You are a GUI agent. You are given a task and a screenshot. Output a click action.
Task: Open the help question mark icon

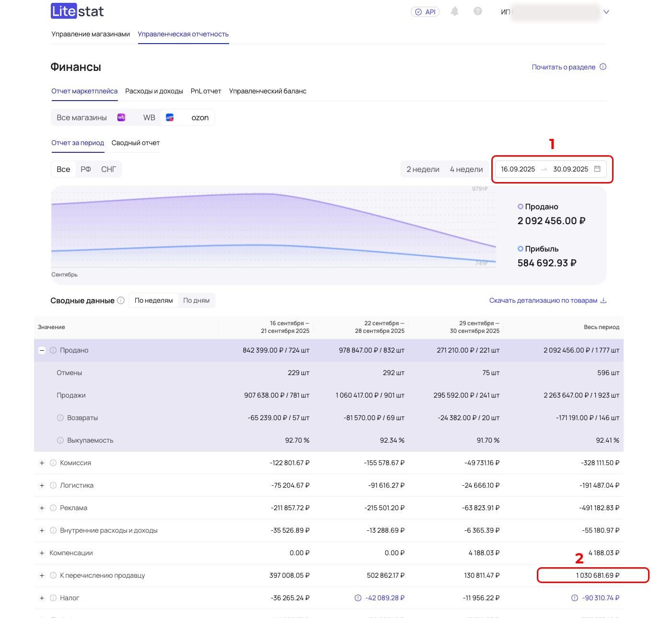(x=477, y=11)
